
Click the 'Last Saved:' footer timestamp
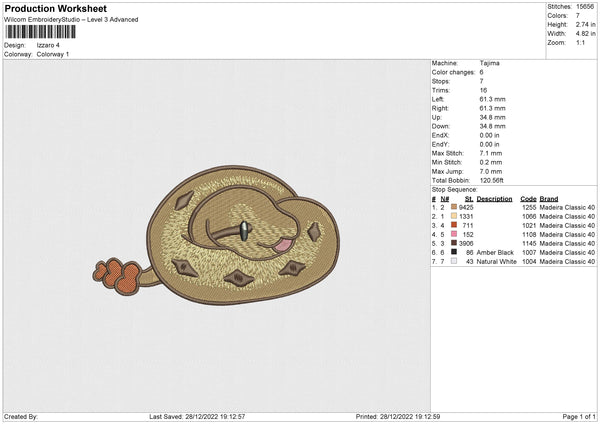pyautogui.click(x=197, y=417)
